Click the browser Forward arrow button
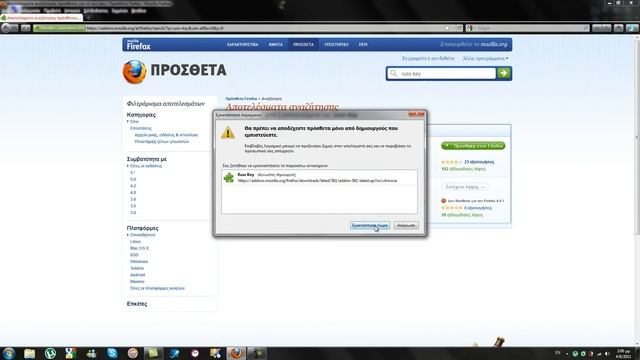The height and width of the screenshot is (360, 640). pyautogui.click(x=15, y=28)
